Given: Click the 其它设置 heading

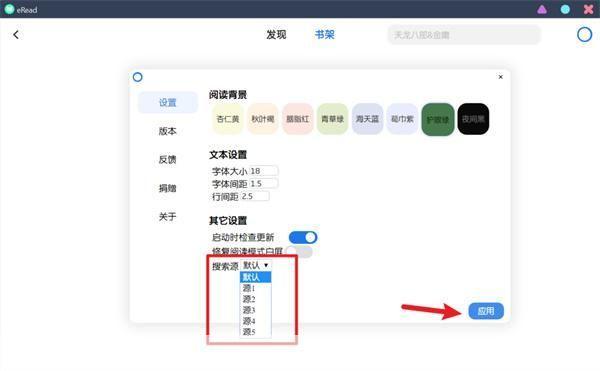Looking at the screenshot, I should click(x=228, y=221).
